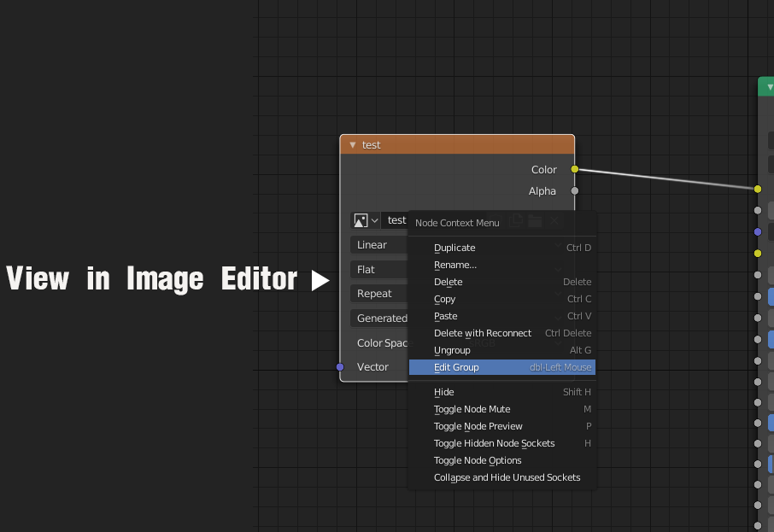Click the Delete menu entry

[x=502, y=282]
